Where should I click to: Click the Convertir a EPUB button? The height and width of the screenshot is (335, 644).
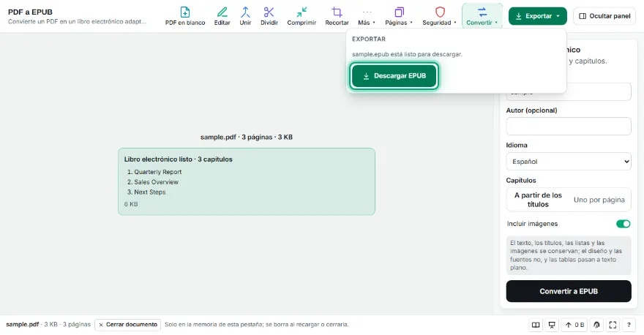569,291
